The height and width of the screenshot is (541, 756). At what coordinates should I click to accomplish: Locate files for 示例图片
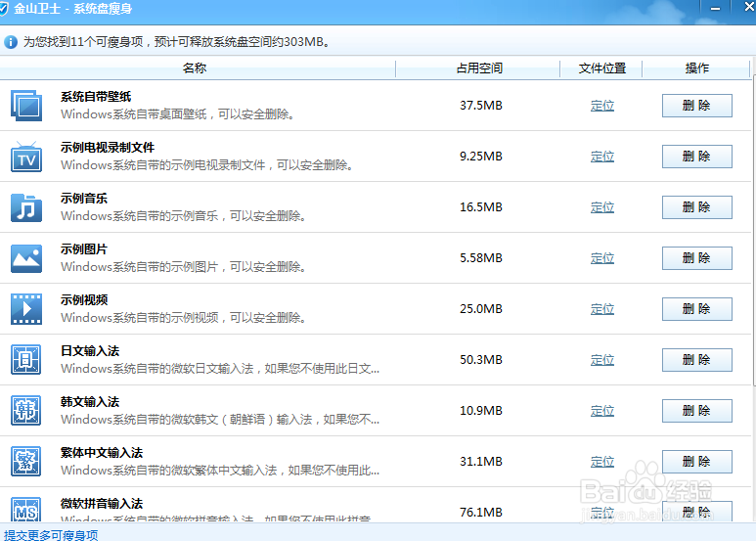[x=602, y=258]
